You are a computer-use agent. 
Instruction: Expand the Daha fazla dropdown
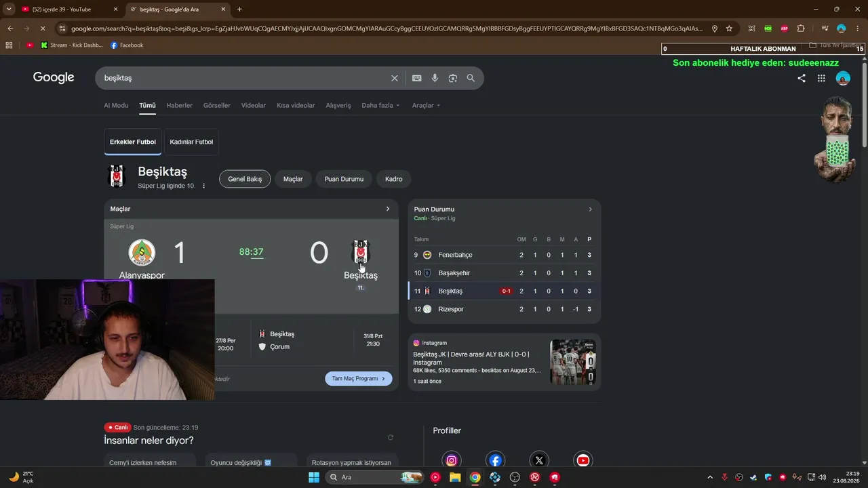click(380, 105)
